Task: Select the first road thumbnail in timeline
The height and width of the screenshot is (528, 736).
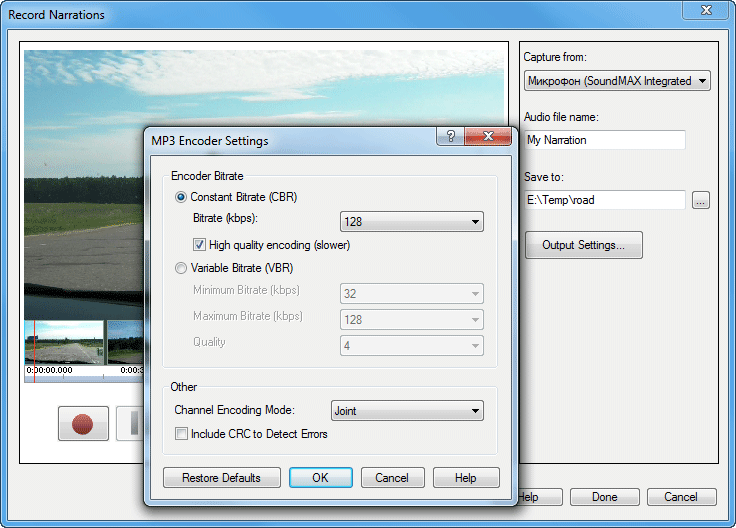Action: click(64, 342)
